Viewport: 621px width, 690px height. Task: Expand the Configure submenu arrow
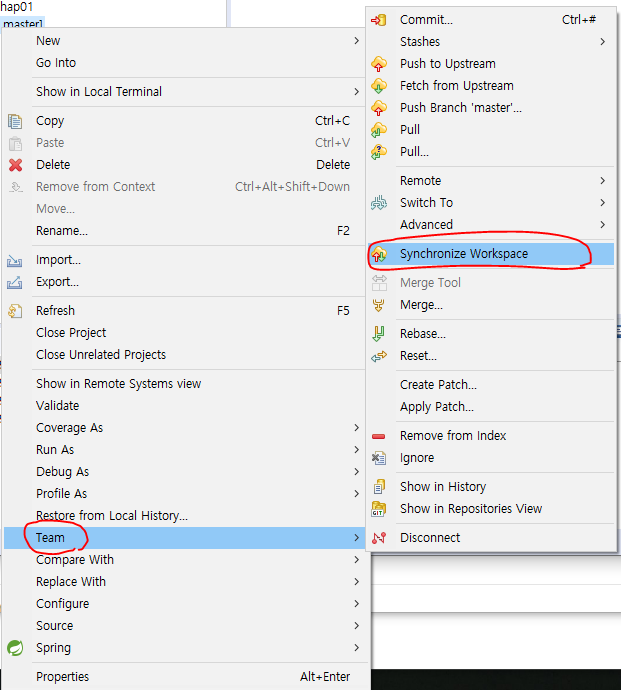click(x=356, y=604)
